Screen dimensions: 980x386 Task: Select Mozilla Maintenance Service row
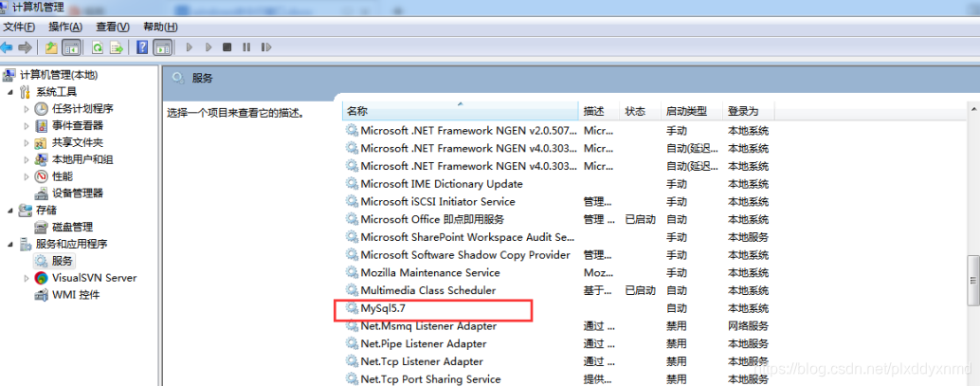[x=559, y=273]
